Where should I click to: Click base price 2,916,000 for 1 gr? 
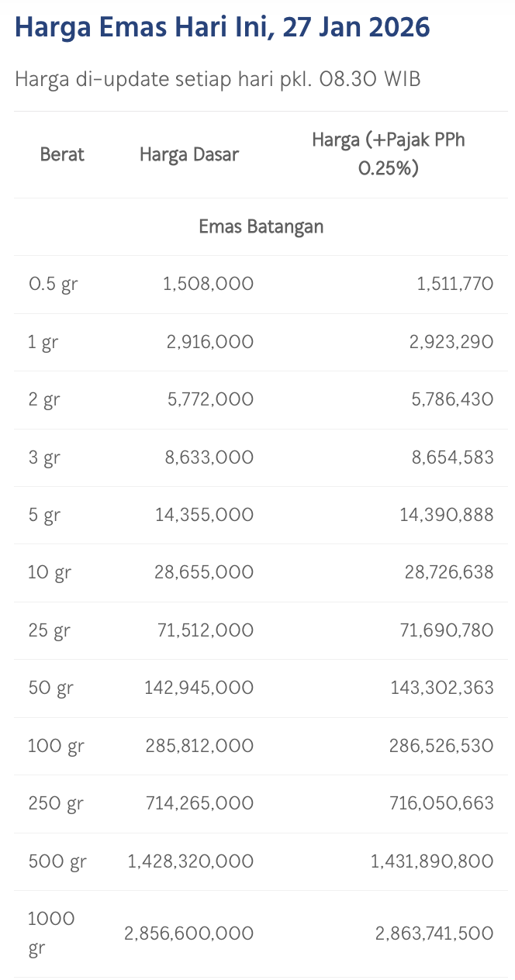coord(209,342)
